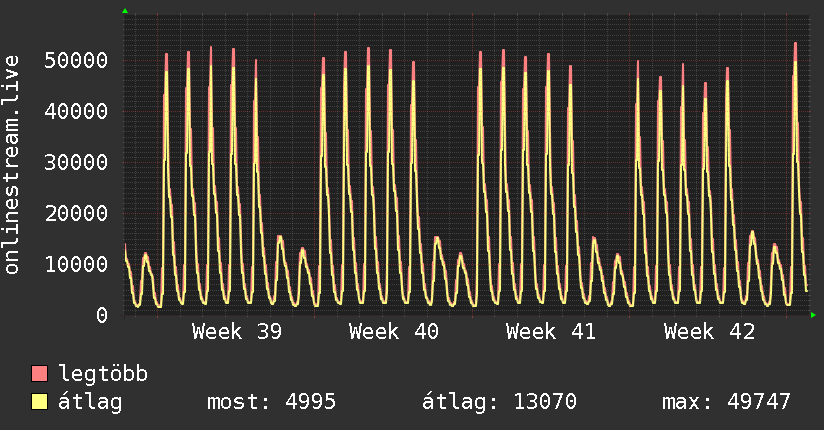The image size is (824, 430).
Task: Click the Week 42 axis label
Action: coord(709,332)
